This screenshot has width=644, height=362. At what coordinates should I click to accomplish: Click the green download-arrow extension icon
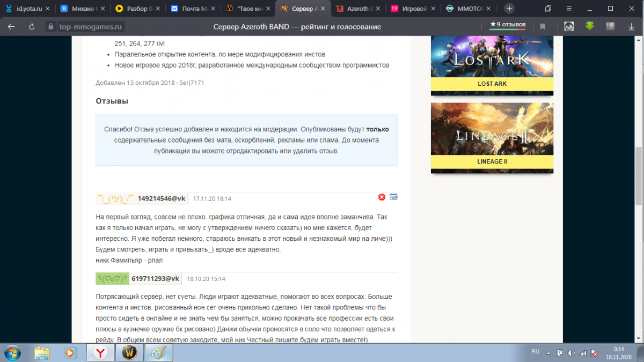tap(589, 25)
